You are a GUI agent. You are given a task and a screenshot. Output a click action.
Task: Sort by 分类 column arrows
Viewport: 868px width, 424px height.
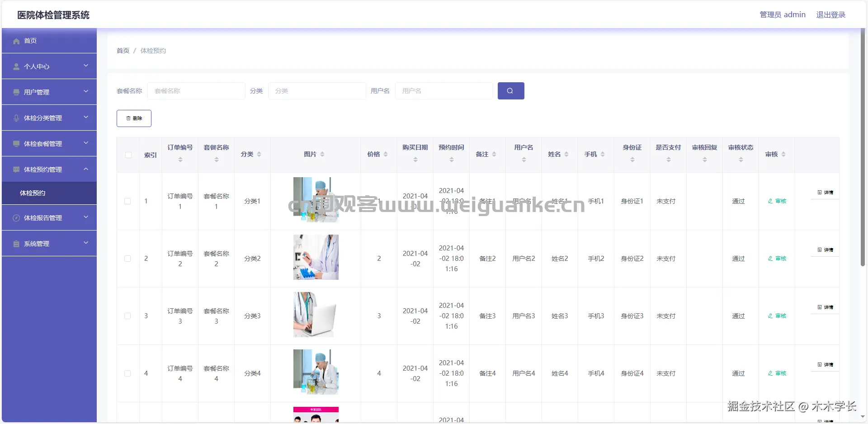pyautogui.click(x=259, y=154)
